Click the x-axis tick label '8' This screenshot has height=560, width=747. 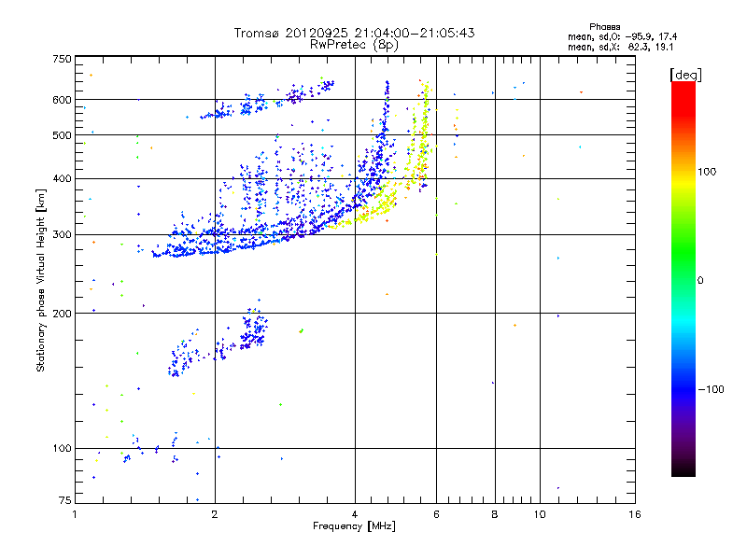[x=495, y=514]
